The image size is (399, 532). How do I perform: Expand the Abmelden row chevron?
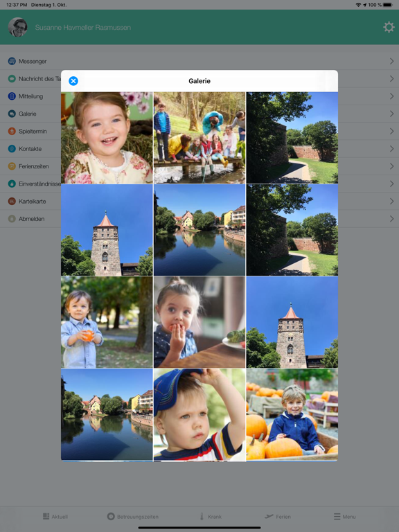pyautogui.click(x=391, y=219)
